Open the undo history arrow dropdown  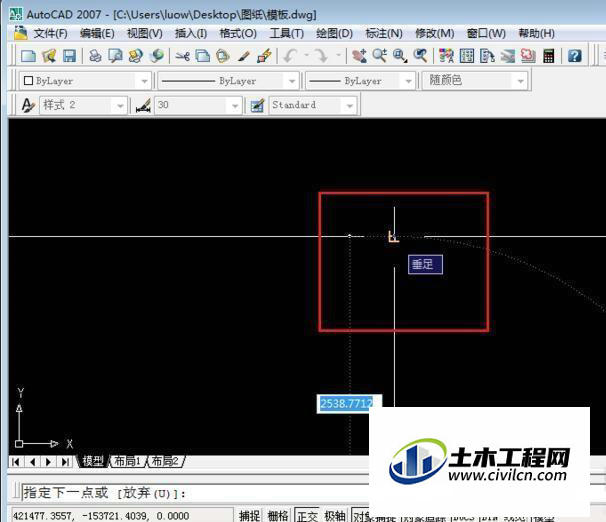(x=306, y=55)
